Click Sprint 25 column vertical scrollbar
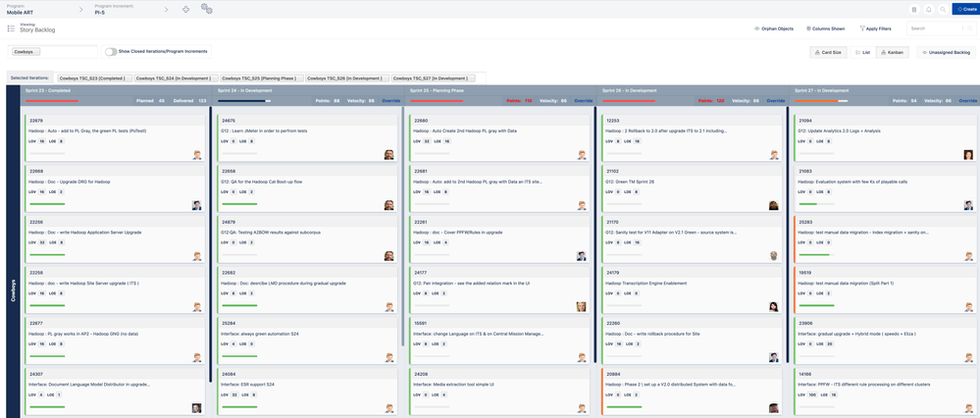 [595, 235]
